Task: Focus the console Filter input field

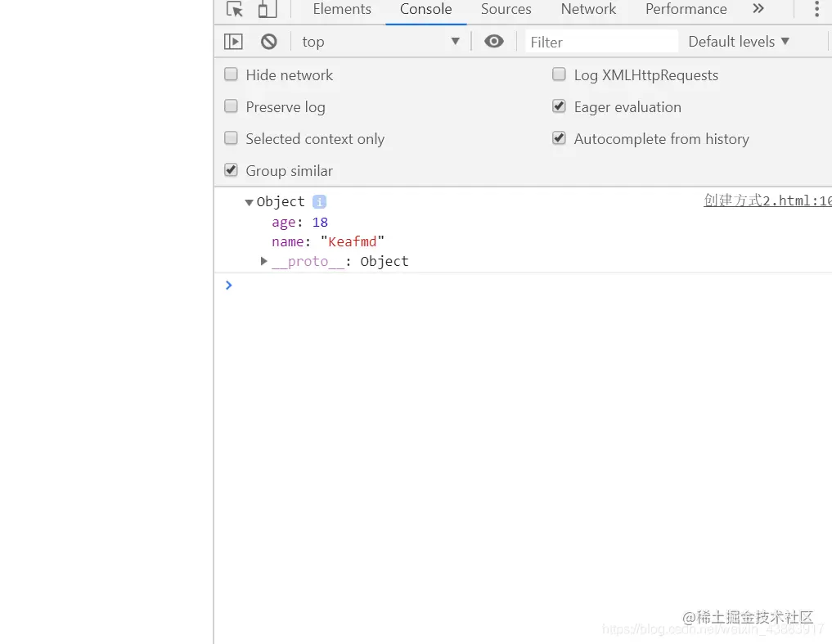Action: (602, 42)
